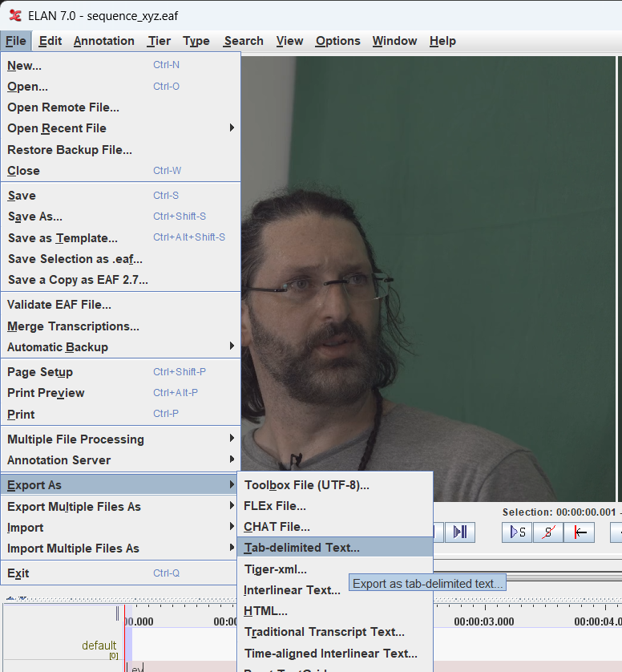Screen dimensions: 622x672
Task: Open the Help menu
Action: pos(442,41)
